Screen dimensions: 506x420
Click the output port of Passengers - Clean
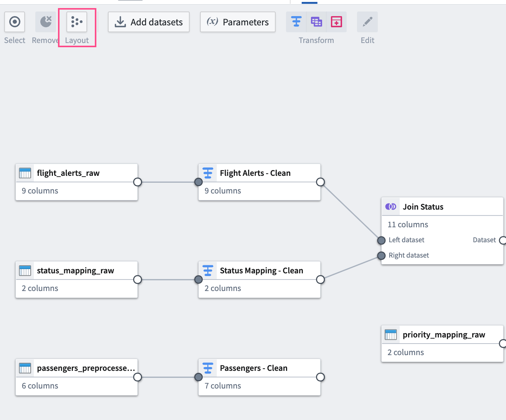pos(320,377)
